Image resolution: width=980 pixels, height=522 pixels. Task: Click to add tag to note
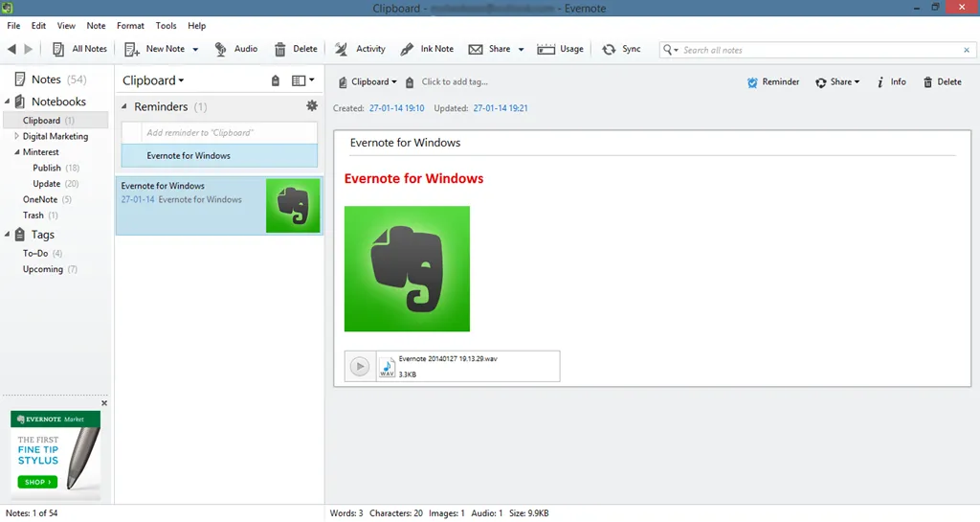tap(455, 82)
